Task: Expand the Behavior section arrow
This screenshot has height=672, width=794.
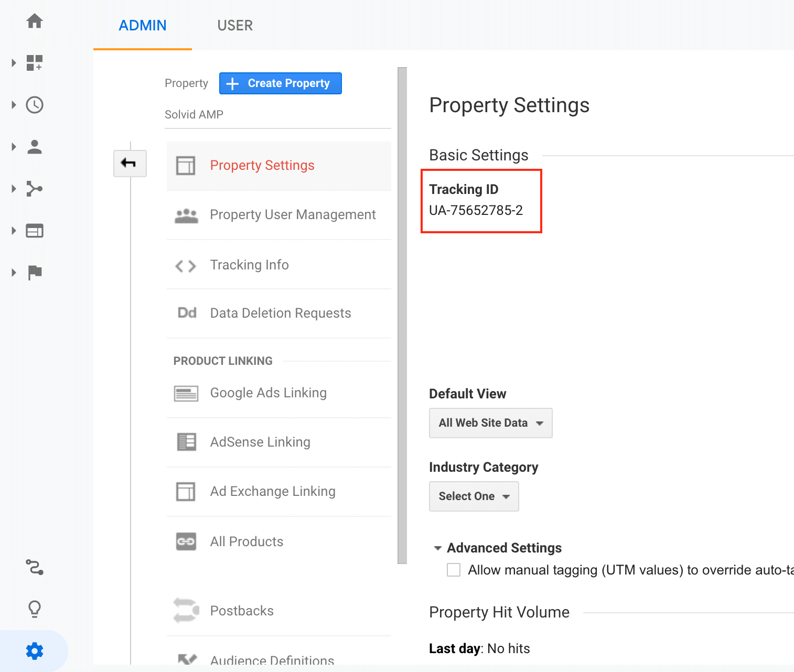Action: (x=14, y=231)
